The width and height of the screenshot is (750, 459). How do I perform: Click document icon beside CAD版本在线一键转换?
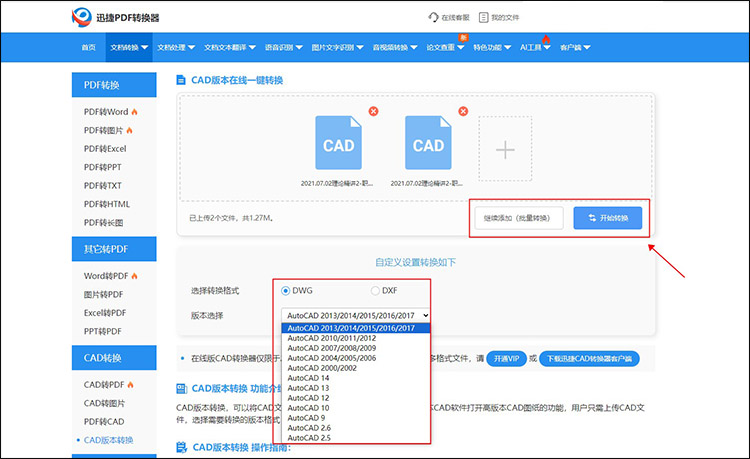pos(181,80)
